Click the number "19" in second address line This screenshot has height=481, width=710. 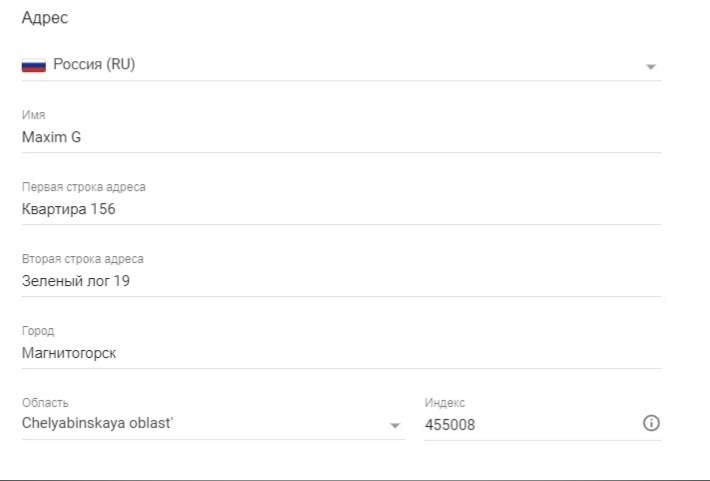[121, 281]
